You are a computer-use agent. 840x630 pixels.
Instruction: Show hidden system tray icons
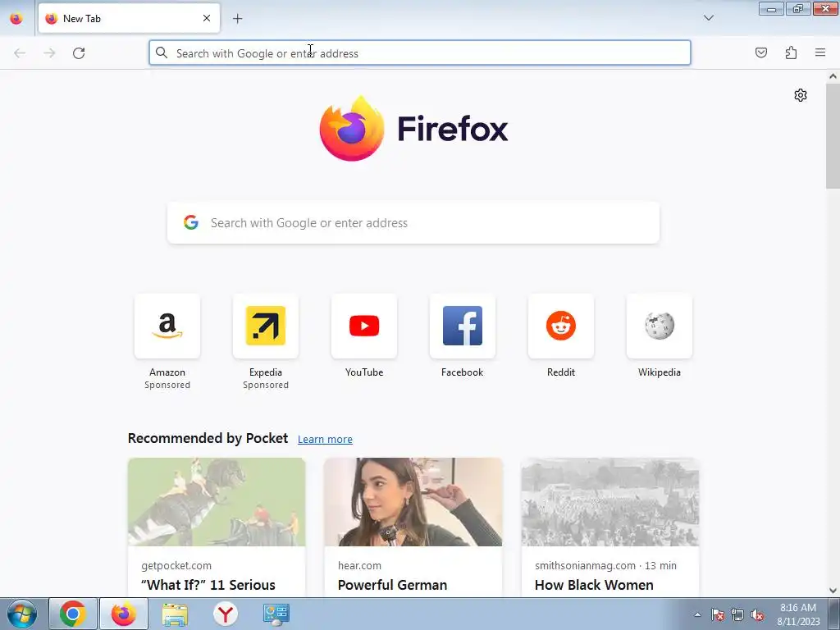point(697,614)
